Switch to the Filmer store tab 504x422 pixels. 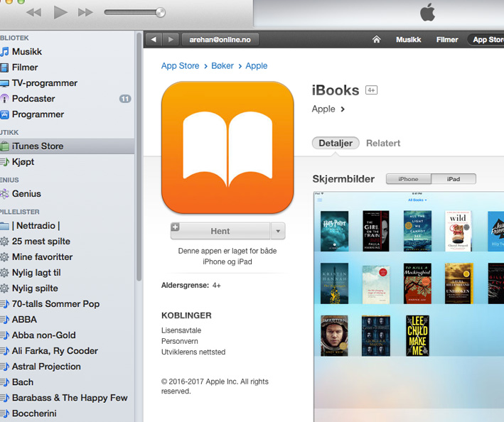[x=447, y=40]
